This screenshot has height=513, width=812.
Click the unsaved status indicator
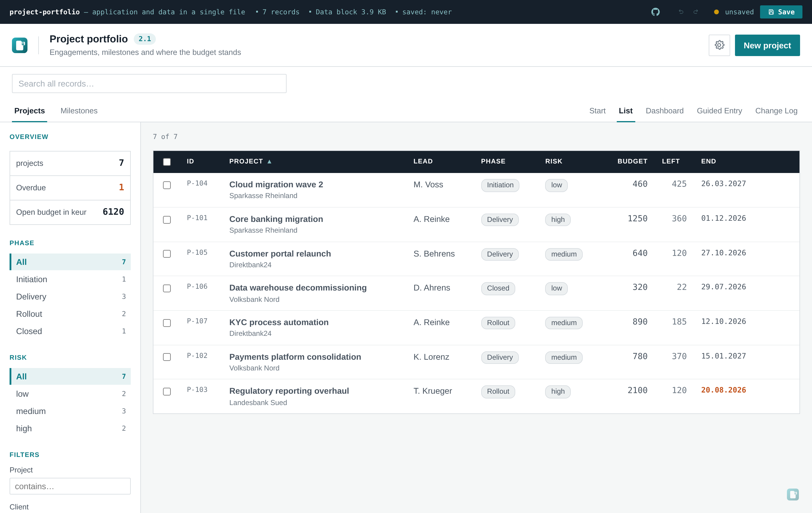(734, 12)
